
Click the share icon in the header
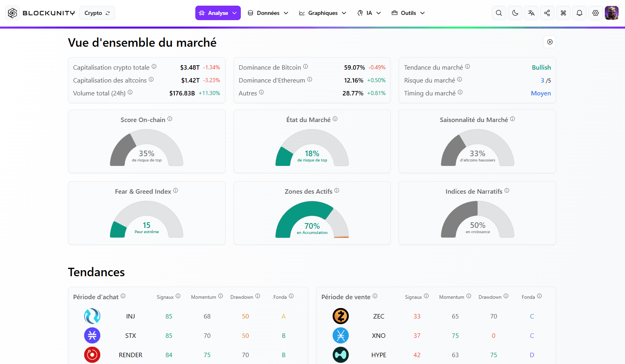coord(547,13)
